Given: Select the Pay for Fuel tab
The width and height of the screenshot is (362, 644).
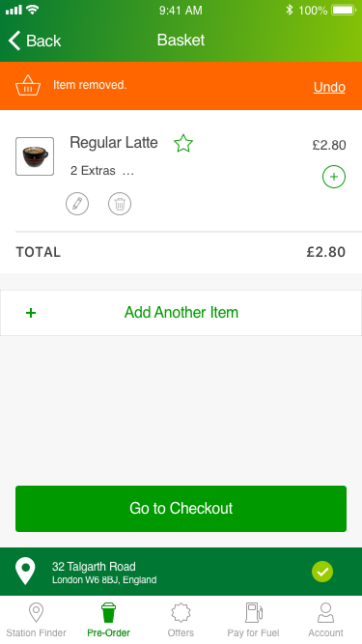Looking at the screenshot, I should pyautogui.click(x=253, y=620).
